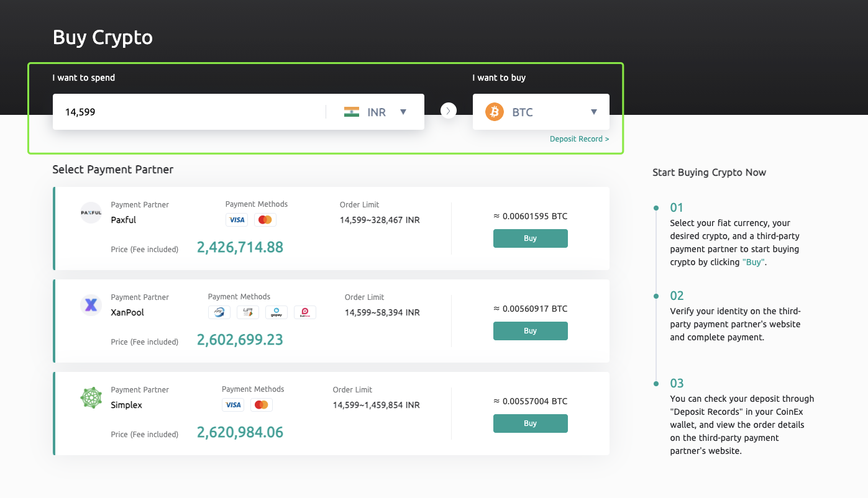Open the INR fiat currency dropdown

point(403,112)
